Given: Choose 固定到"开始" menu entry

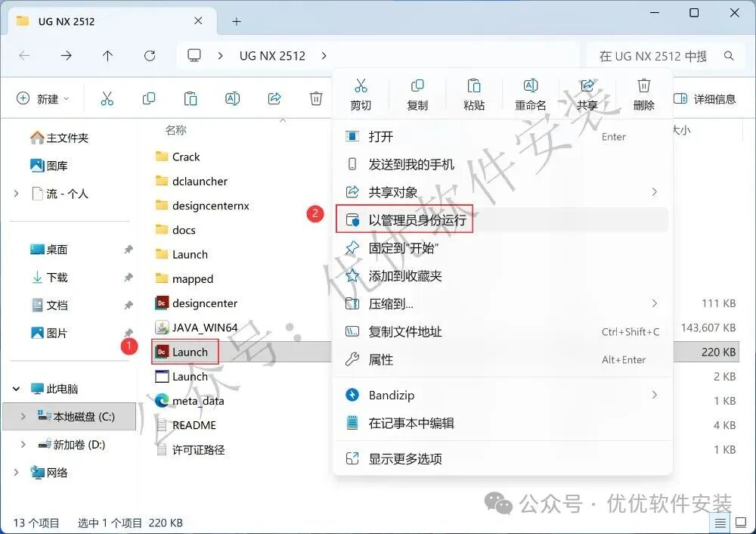Looking at the screenshot, I should (502, 248).
